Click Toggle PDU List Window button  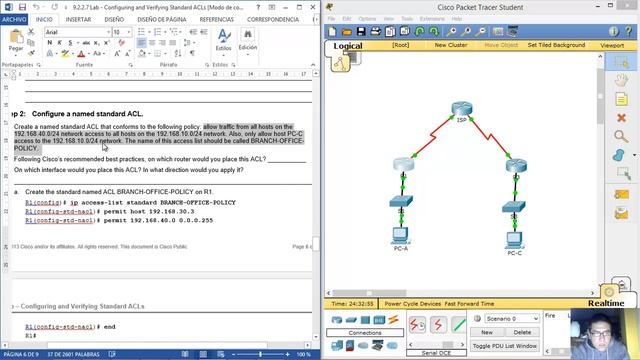click(504, 346)
